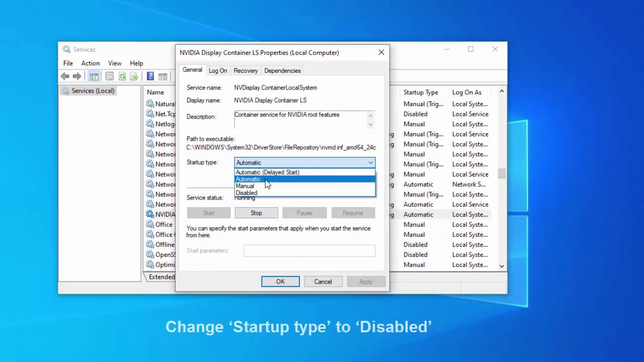Switch to the Log On tab
The height and width of the screenshot is (362, 644).
[218, 71]
